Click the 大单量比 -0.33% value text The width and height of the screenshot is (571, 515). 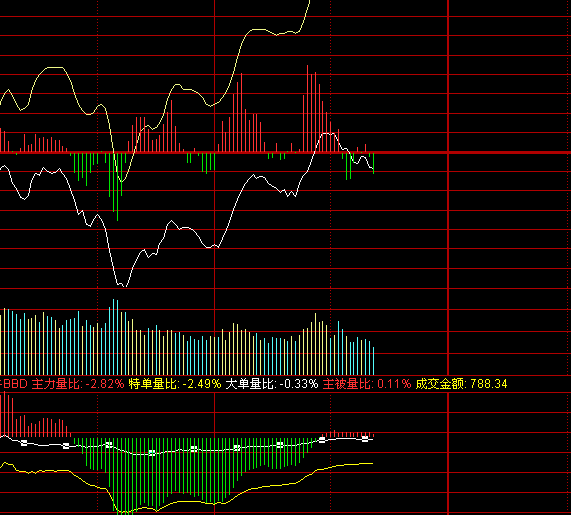pos(272,384)
